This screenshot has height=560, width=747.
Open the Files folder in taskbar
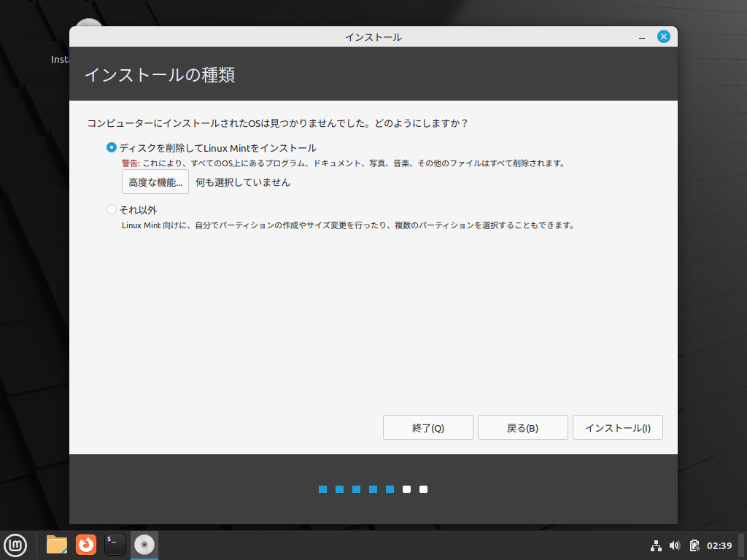57,545
